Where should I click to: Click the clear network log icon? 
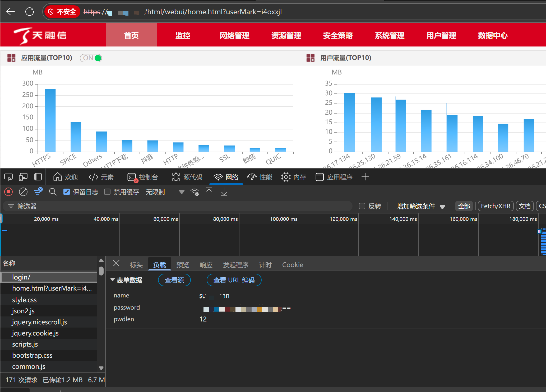[x=23, y=192]
